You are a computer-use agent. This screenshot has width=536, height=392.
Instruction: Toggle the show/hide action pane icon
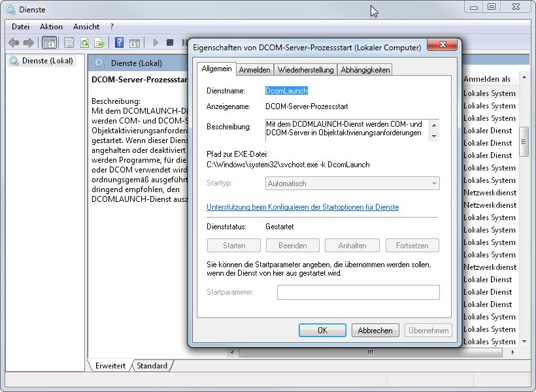[x=135, y=42]
